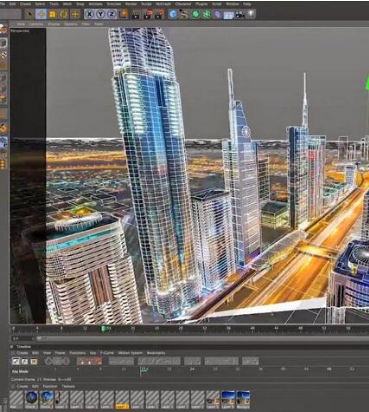
Task: Open the Render menu in menu bar
Action: [131, 4]
